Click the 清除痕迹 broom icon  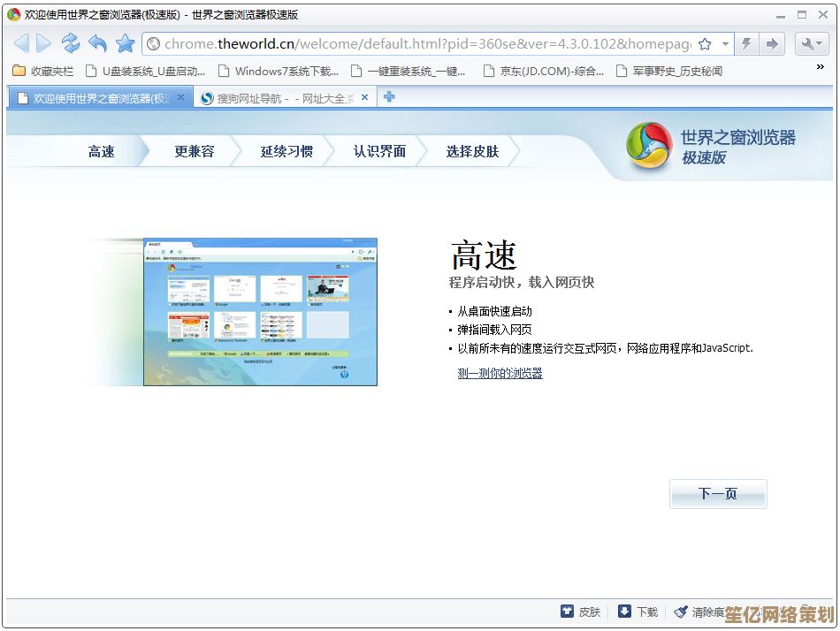coord(682,612)
